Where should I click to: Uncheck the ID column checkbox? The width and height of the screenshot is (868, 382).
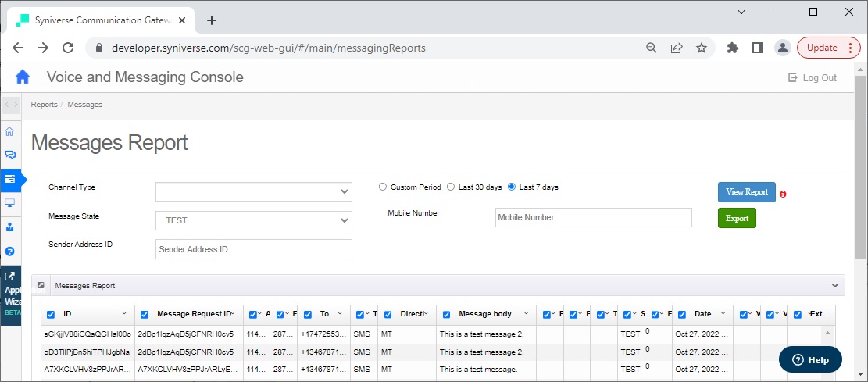pos(51,315)
